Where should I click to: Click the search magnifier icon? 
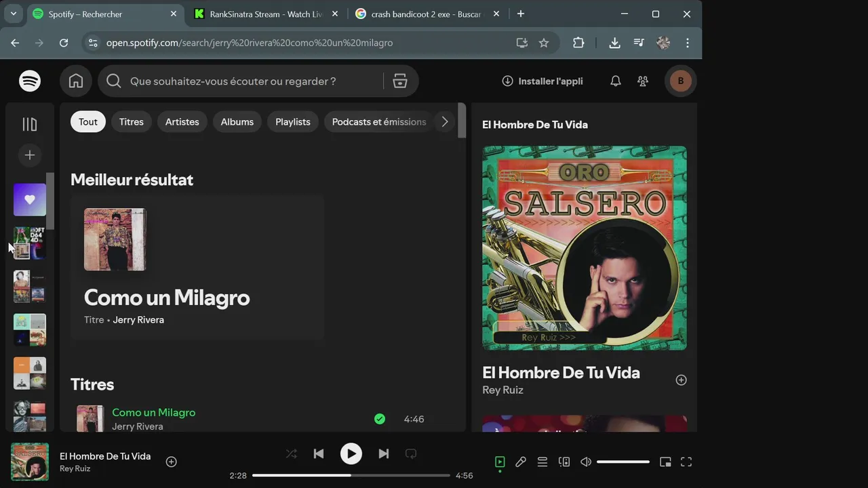(114, 81)
